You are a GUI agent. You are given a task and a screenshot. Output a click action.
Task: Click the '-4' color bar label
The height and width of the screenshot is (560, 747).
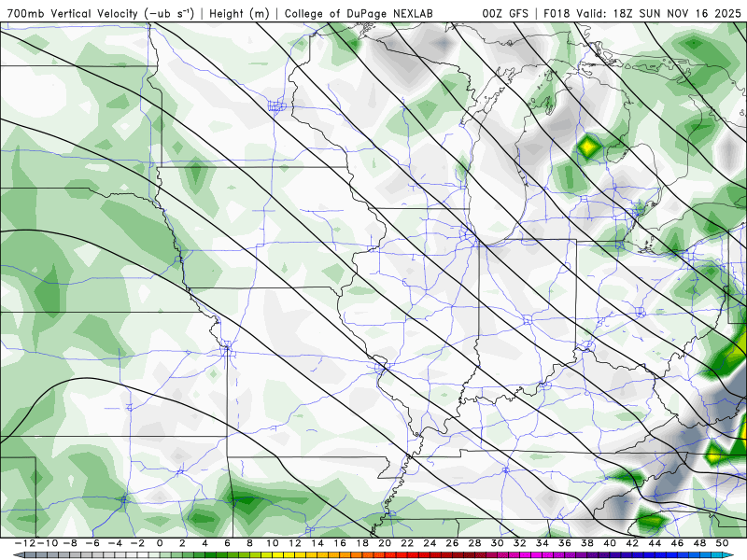114,543
